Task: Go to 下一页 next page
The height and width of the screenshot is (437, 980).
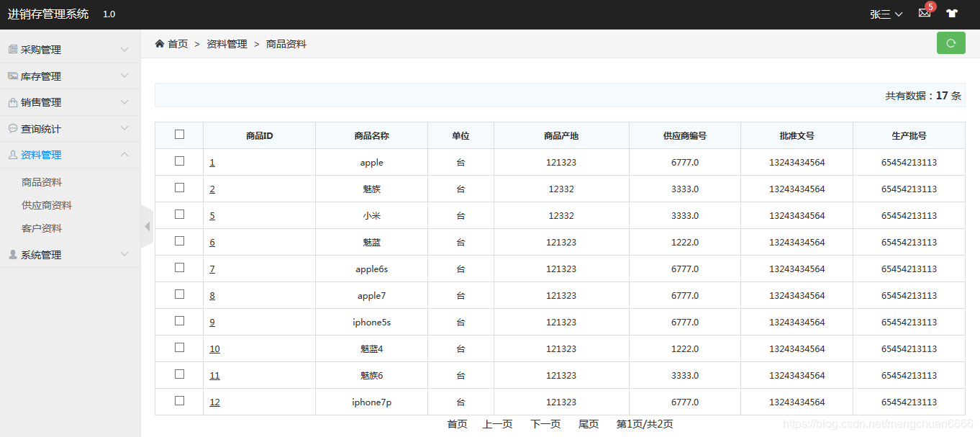Action: click(545, 424)
